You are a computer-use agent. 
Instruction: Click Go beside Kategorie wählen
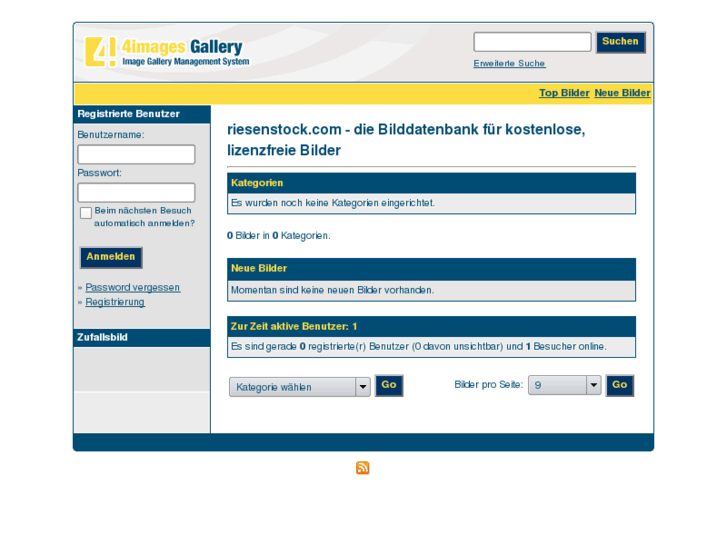coord(389,385)
